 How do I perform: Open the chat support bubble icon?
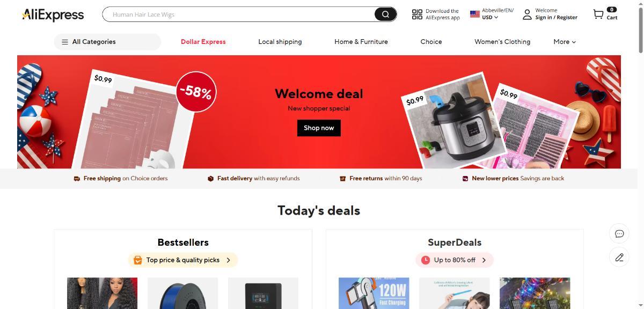coord(619,233)
